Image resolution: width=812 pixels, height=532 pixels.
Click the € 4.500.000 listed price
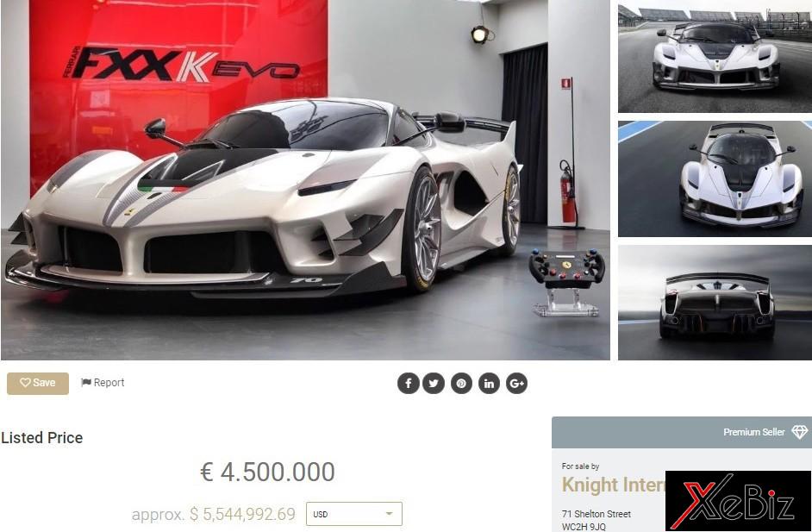[267, 472]
